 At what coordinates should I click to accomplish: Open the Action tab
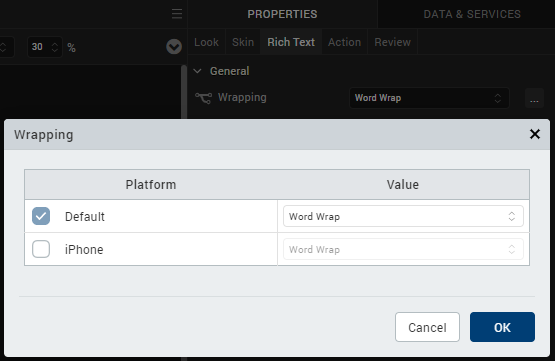tap(344, 42)
